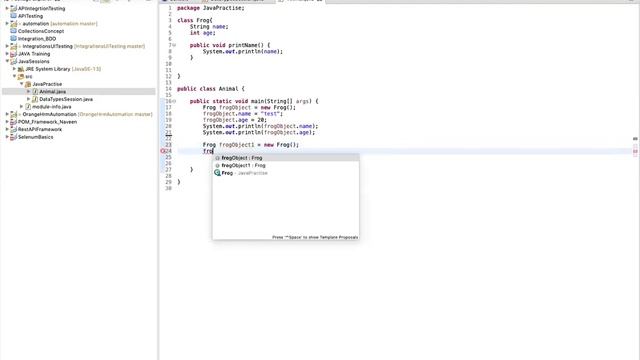Fold the printName method at line 7
Image resolution: width=640 pixels, height=360 pixels.
[174, 45]
